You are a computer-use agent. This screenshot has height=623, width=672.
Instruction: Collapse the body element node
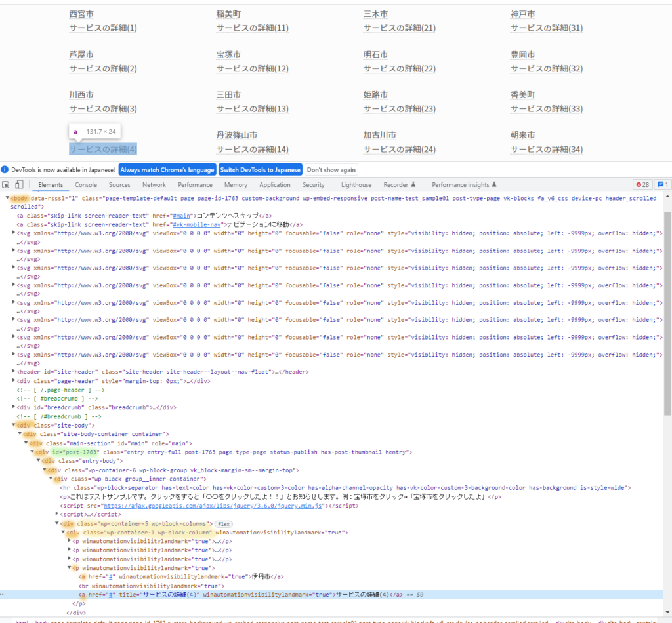coord(7,198)
